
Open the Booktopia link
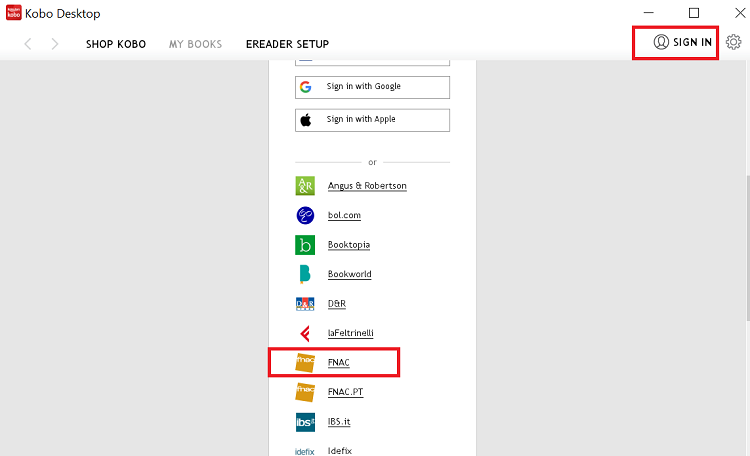pyautogui.click(x=349, y=245)
